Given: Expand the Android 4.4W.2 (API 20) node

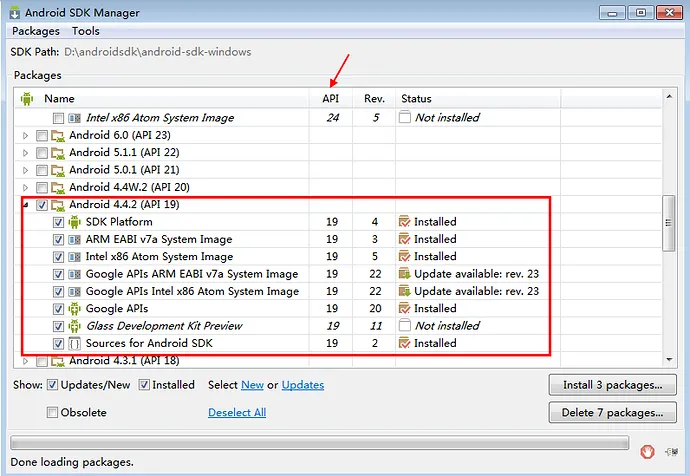Looking at the screenshot, I should (26, 187).
